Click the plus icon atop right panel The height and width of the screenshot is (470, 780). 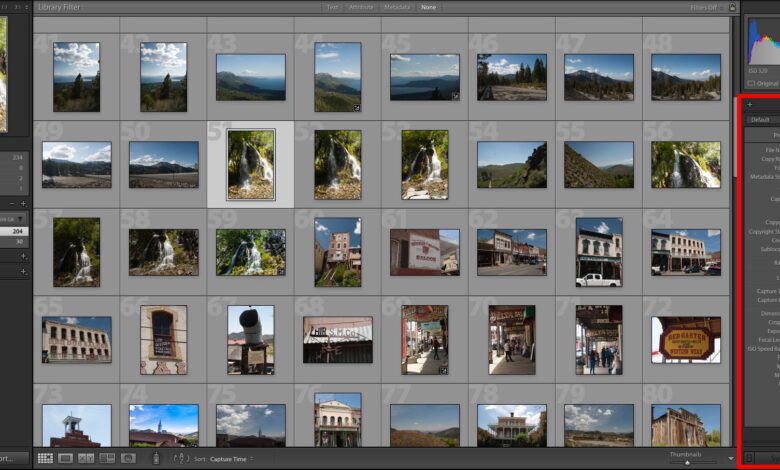[x=750, y=104]
